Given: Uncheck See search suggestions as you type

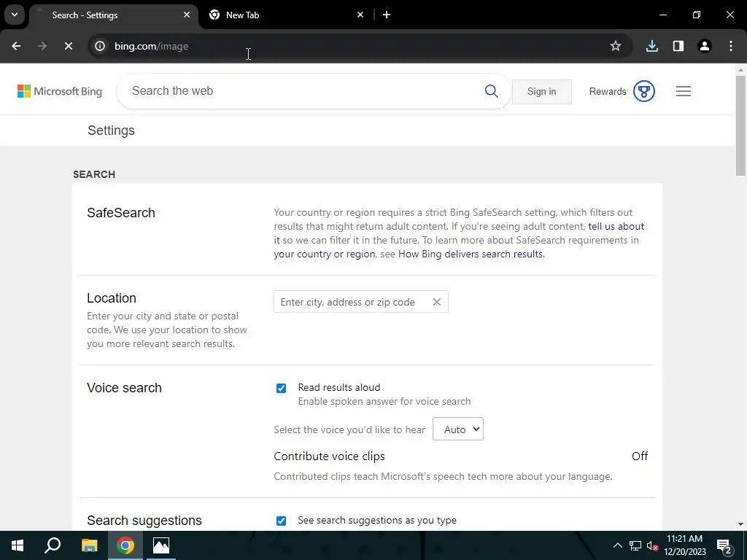Looking at the screenshot, I should 281,521.
